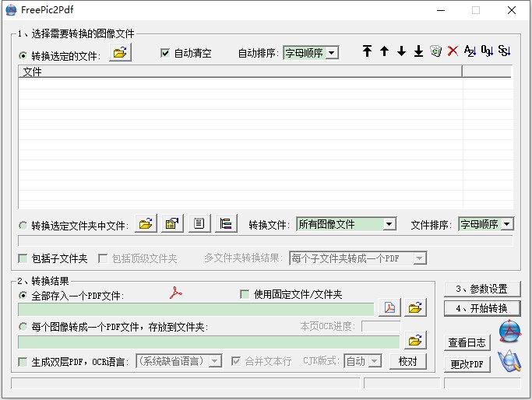Move selected file to top
The height and width of the screenshot is (400, 532).
(x=367, y=51)
